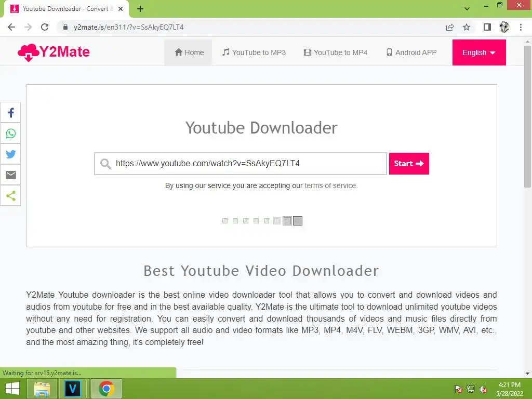Image resolution: width=532 pixels, height=399 pixels.
Task: View site info via padlock icon
Action: 65,27
